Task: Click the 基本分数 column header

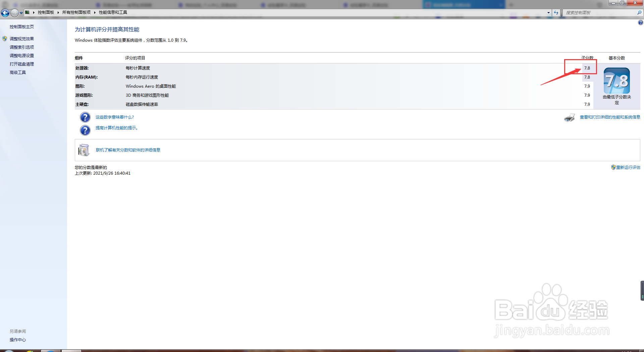Action: click(x=617, y=58)
